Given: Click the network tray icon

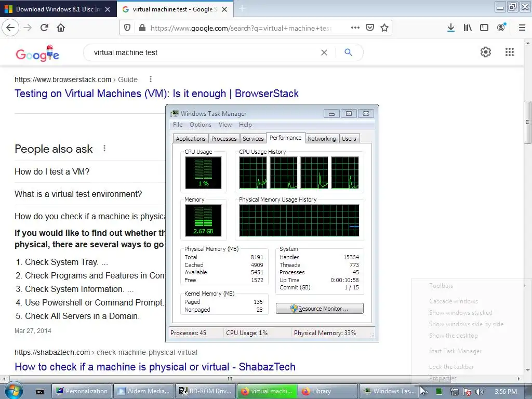Looking at the screenshot, I should (454, 392).
